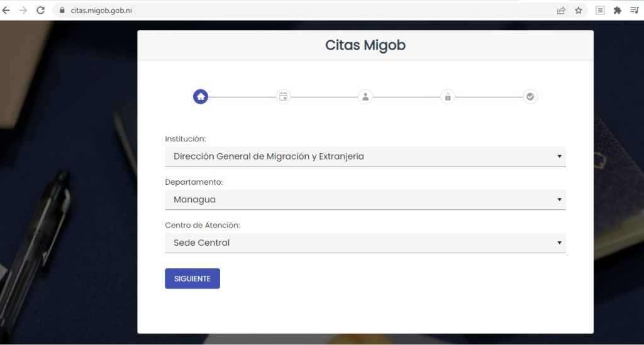644x345 pixels.
Task: Open the reading list icon
Action: pos(600,10)
